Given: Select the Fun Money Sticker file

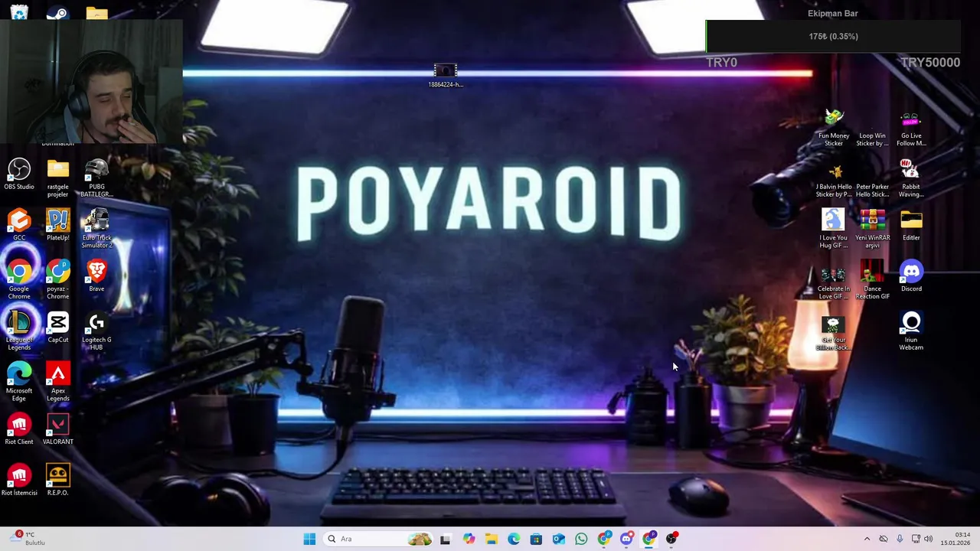Looking at the screenshot, I should [833, 127].
